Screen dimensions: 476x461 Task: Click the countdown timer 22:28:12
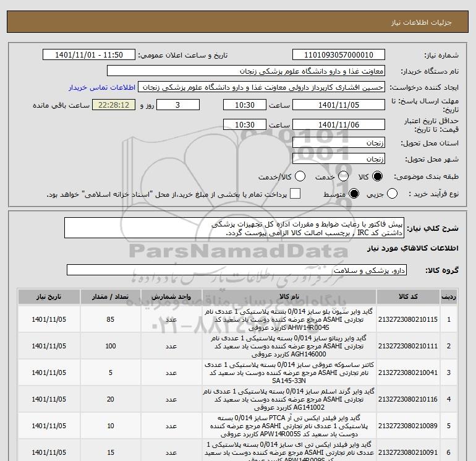[x=114, y=105]
